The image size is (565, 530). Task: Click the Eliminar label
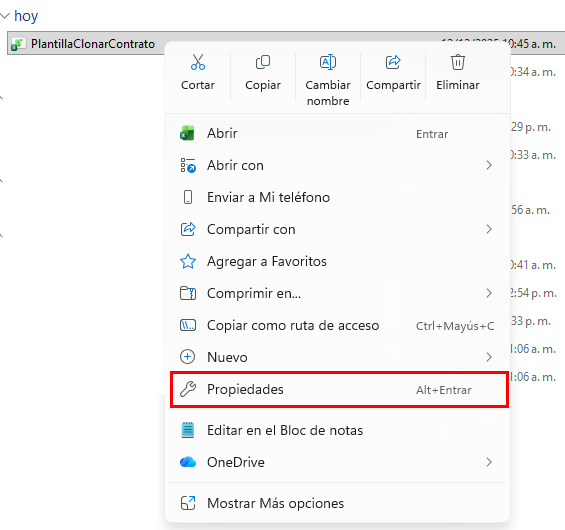pyautogui.click(x=458, y=85)
